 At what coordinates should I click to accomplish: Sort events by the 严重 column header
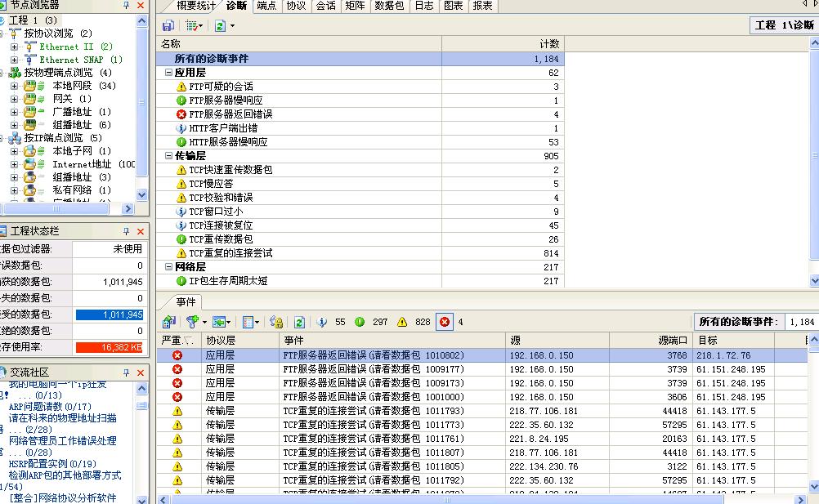tap(179, 340)
